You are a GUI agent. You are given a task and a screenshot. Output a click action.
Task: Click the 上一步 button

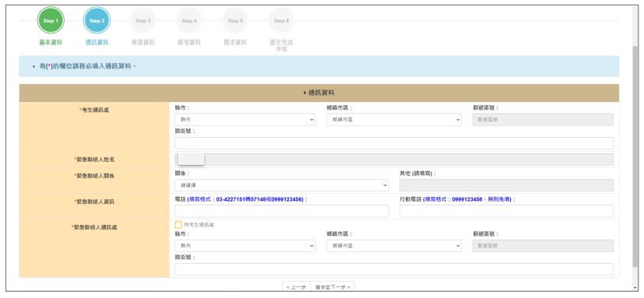296,286
